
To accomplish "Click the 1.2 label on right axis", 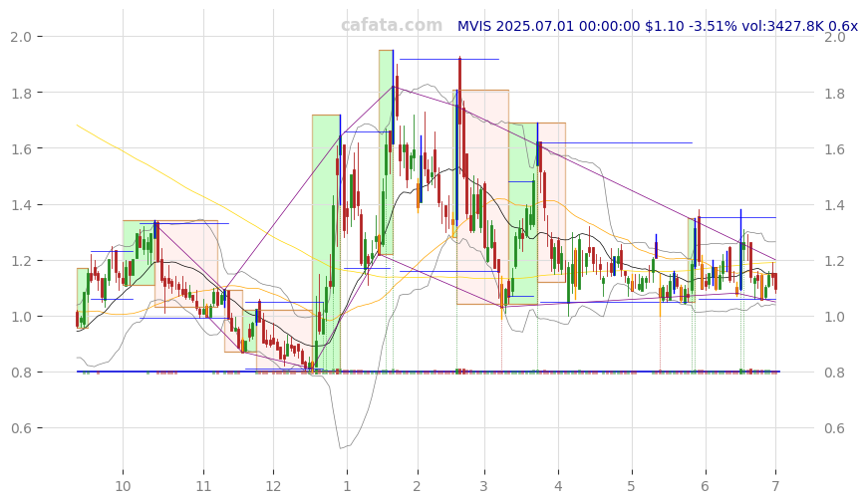I will coord(835,261).
